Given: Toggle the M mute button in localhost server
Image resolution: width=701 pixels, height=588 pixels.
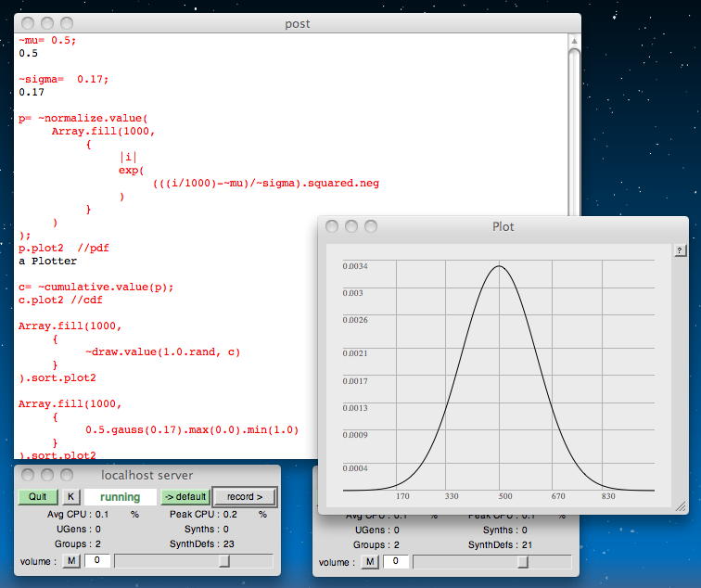Looking at the screenshot, I should (x=71, y=561).
